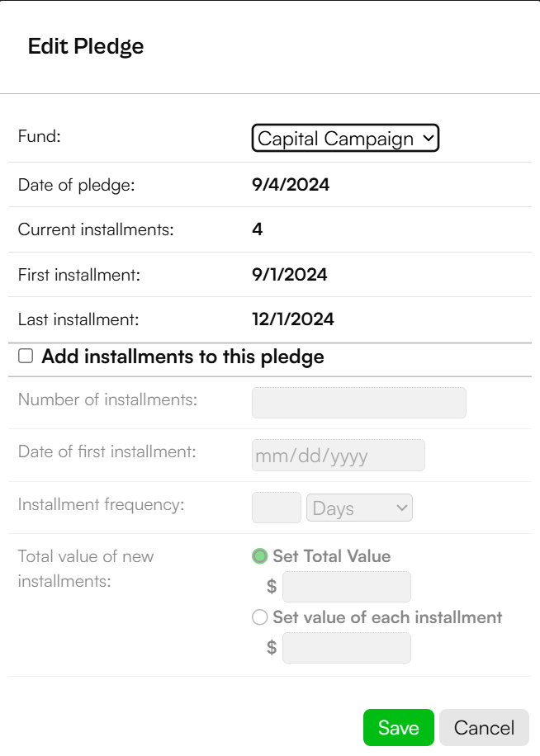Open the Days frequency unit dropdown
This screenshot has height=756, width=540.
[x=359, y=508]
